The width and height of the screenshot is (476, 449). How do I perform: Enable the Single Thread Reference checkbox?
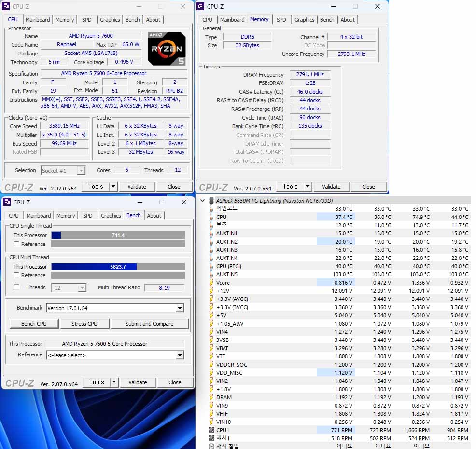16,244
